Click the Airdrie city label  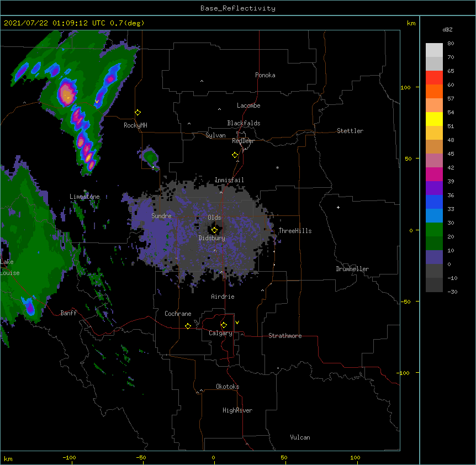[223, 297]
